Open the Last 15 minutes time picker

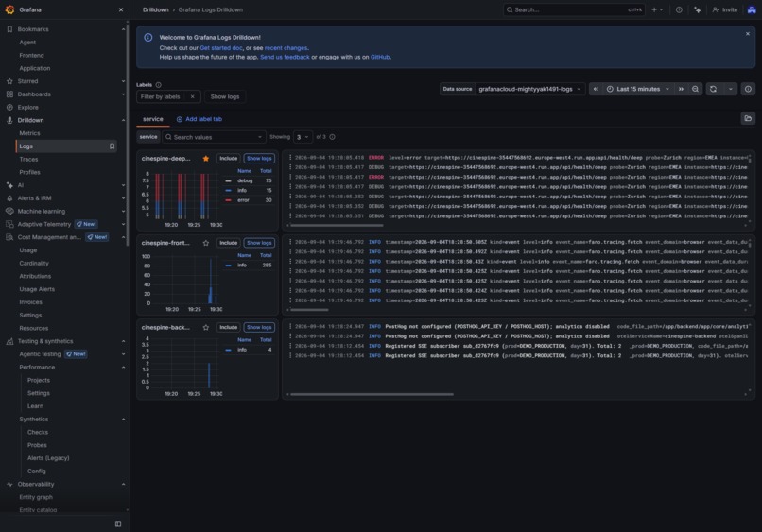[638, 89]
